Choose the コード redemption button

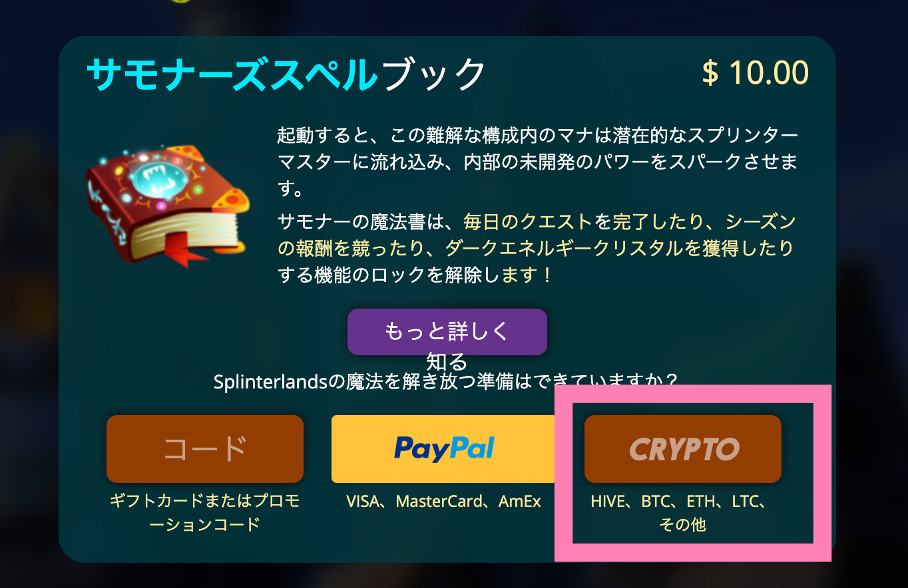tap(205, 449)
